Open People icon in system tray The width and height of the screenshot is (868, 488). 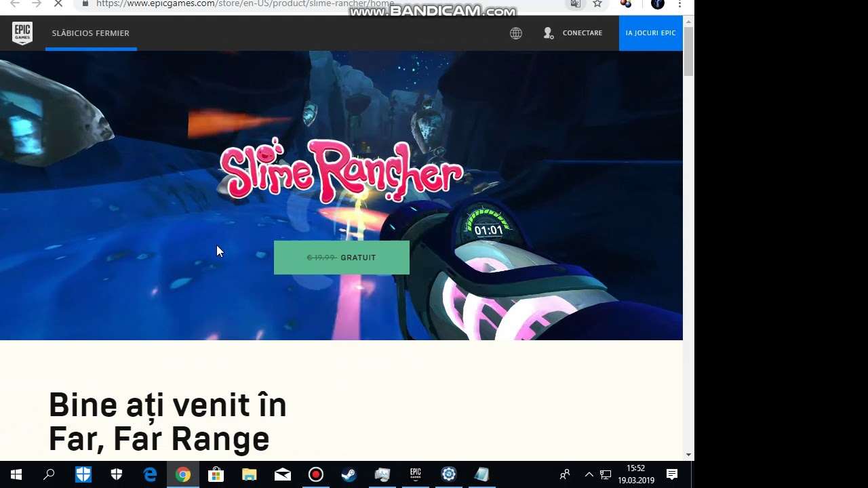564,474
